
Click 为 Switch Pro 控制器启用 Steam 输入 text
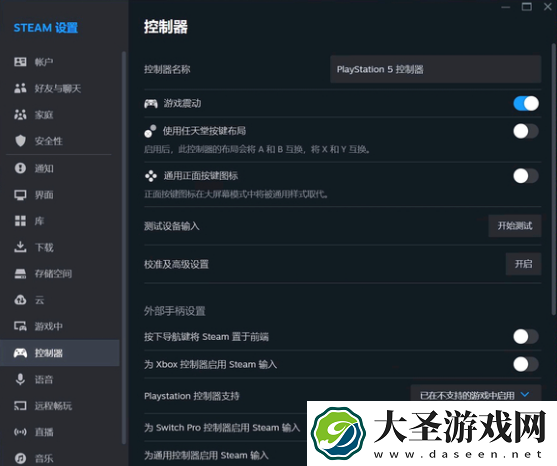[x=222, y=427]
